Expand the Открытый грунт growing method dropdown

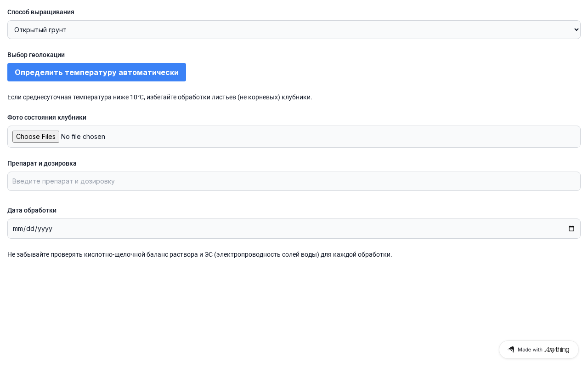coord(294,29)
